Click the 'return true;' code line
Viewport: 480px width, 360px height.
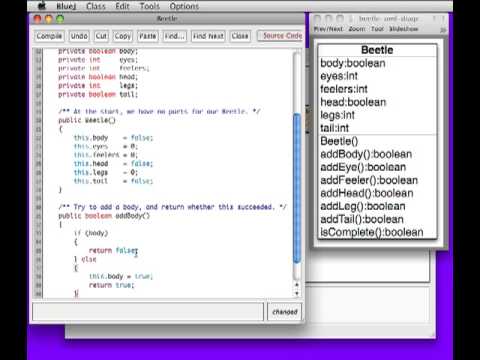pos(111,285)
